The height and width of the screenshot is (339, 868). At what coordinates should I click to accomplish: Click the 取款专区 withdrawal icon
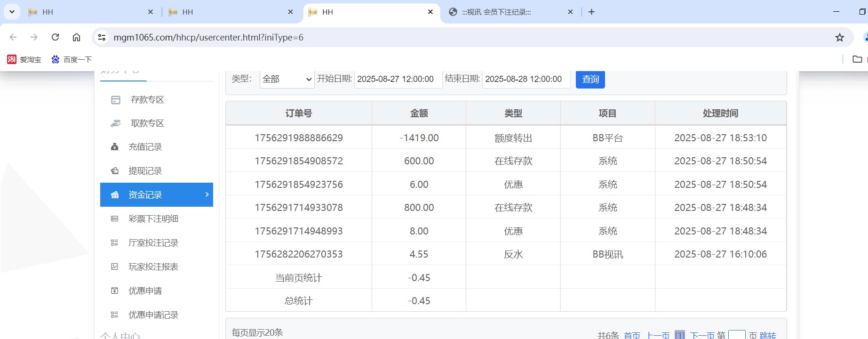coord(116,123)
